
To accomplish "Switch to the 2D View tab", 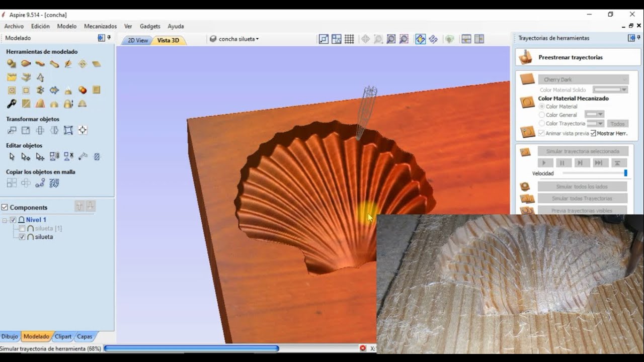I will (137, 40).
